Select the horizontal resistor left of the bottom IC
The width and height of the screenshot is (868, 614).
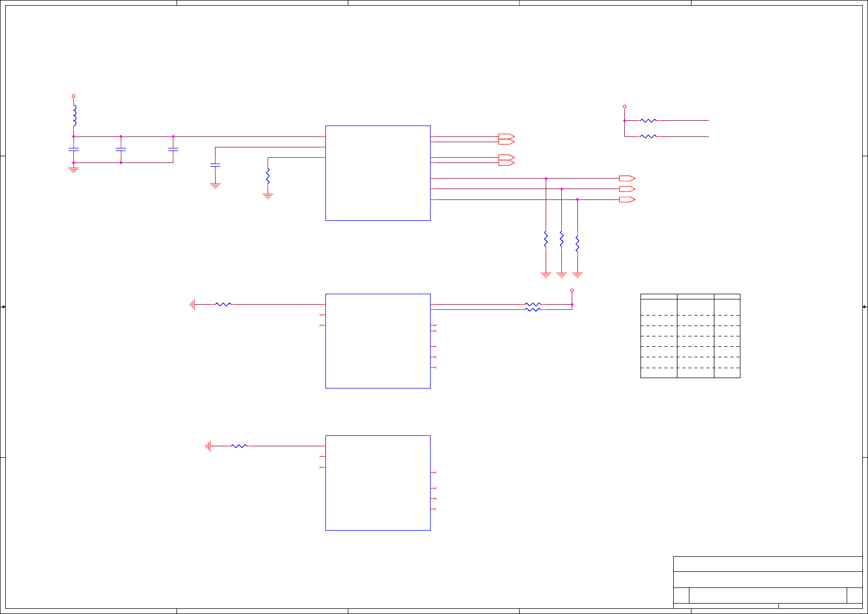239,446
